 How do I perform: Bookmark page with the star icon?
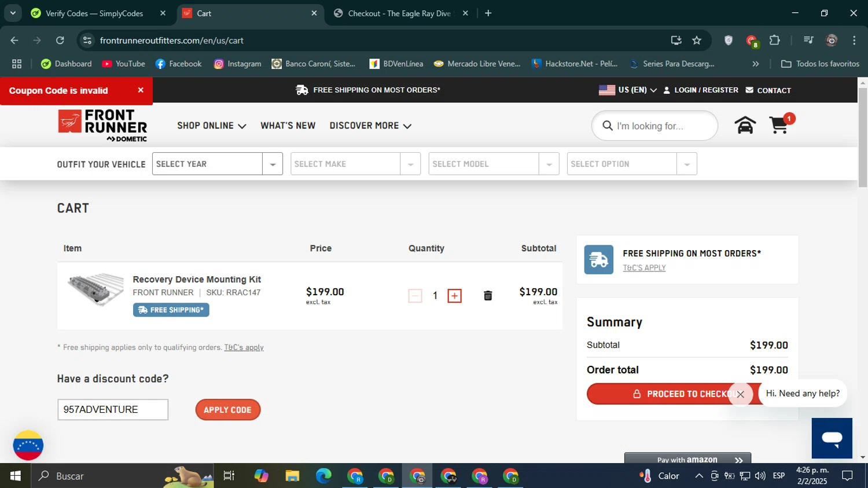697,41
